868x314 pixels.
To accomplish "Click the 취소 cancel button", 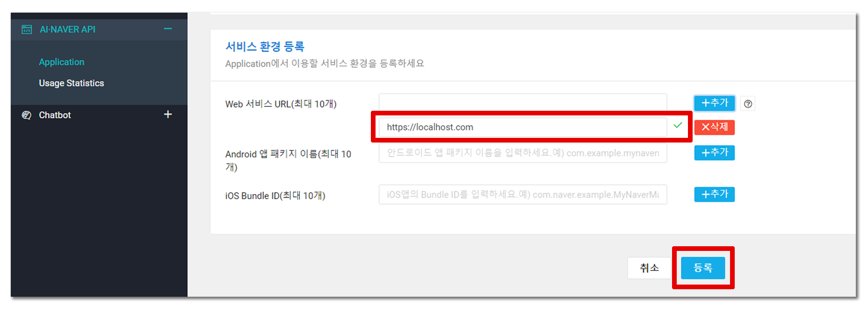I will [x=649, y=268].
